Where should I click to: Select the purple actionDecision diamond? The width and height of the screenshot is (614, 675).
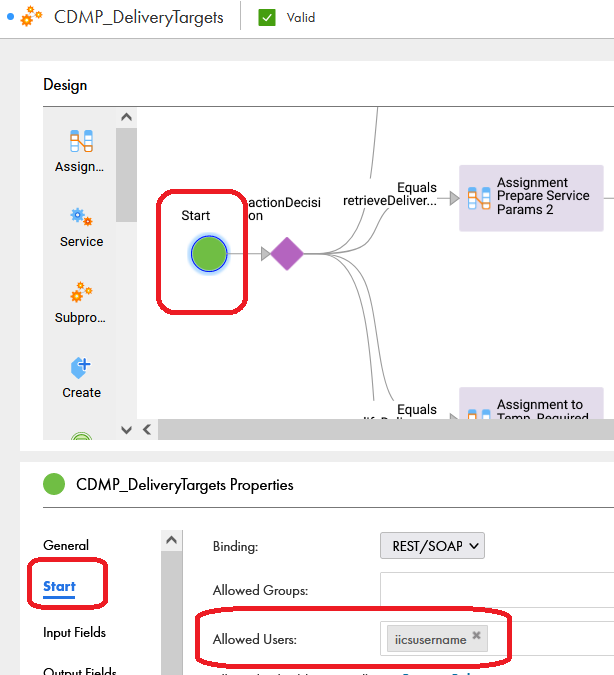[x=287, y=254]
